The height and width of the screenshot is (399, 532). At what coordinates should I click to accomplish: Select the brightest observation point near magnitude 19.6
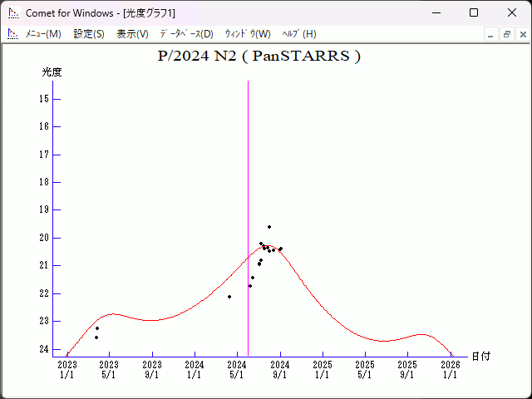coord(269,227)
